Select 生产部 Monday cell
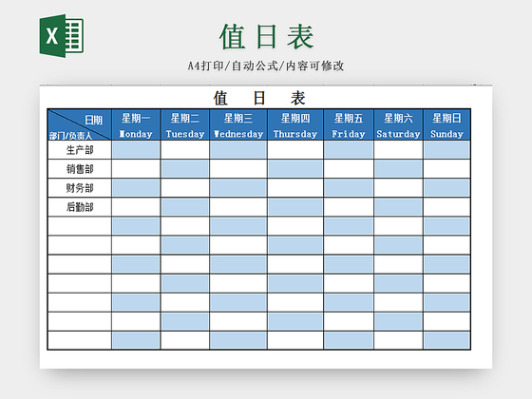 coord(136,150)
